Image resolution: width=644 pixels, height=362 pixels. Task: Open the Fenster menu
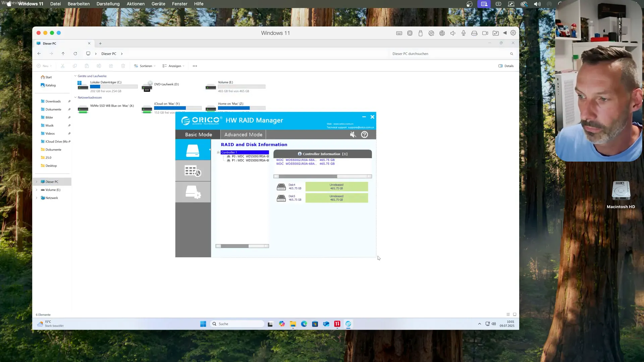click(179, 4)
